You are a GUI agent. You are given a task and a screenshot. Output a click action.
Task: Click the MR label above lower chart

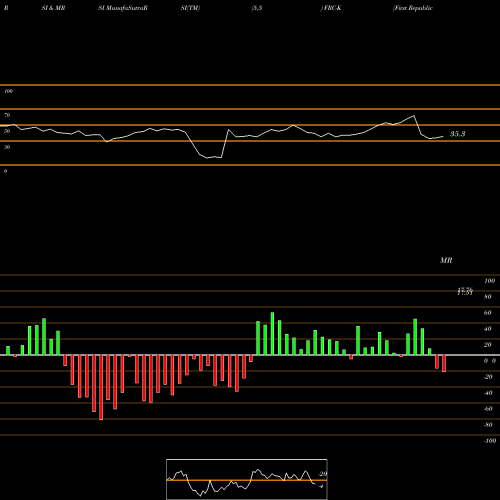tap(446, 260)
